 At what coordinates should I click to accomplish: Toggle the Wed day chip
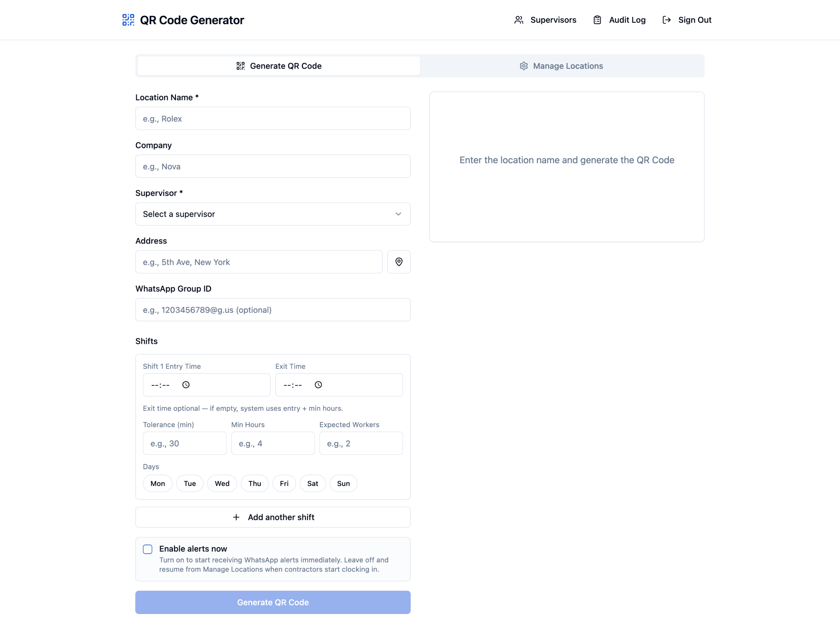coord(222,484)
